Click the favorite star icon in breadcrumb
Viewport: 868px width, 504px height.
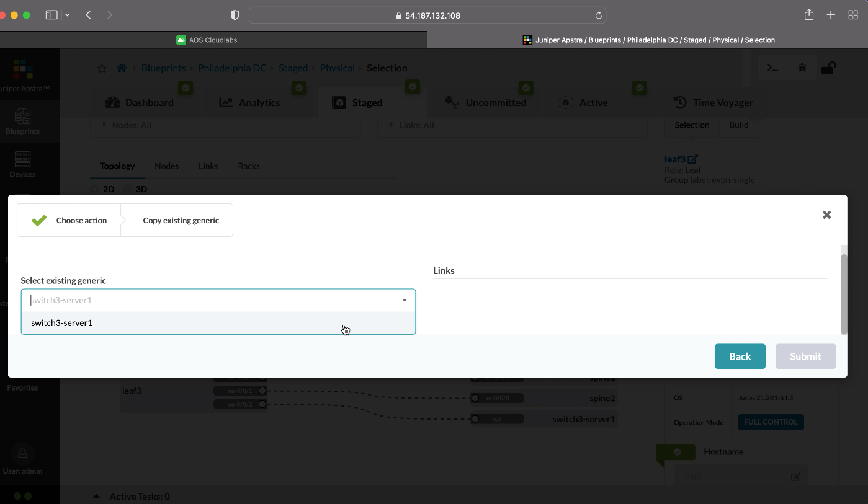click(102, 68)
